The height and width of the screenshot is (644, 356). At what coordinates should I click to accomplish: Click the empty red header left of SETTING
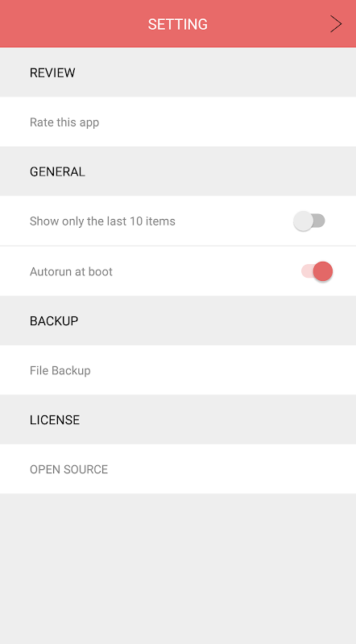tap(74, 24)
